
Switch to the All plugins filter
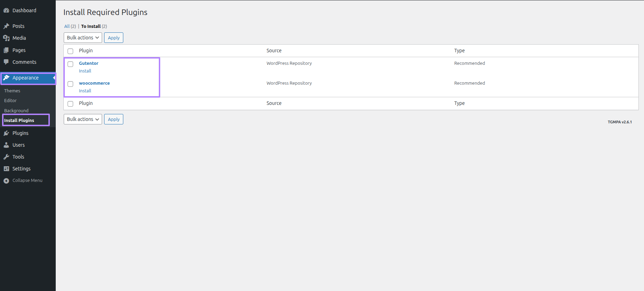click(x=67, y=26)
